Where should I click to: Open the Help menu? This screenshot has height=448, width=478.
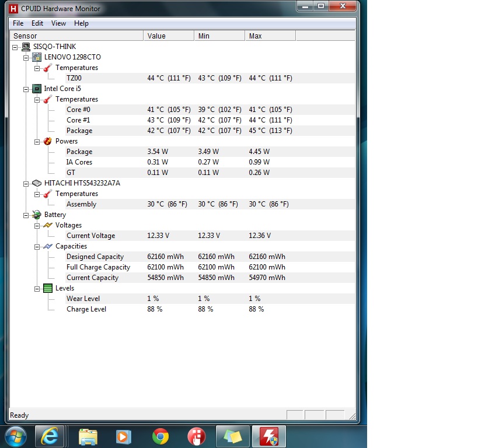point(81,23)
